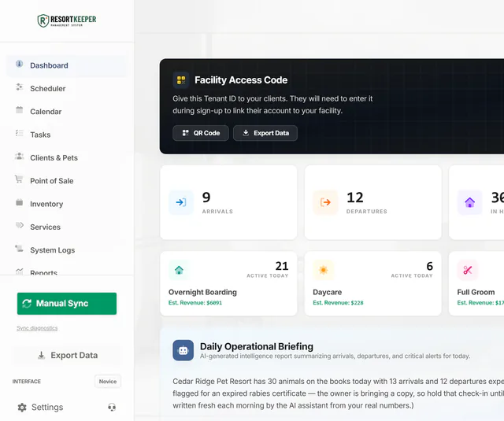Click the Tasks checklist icon

coord(19,133)
